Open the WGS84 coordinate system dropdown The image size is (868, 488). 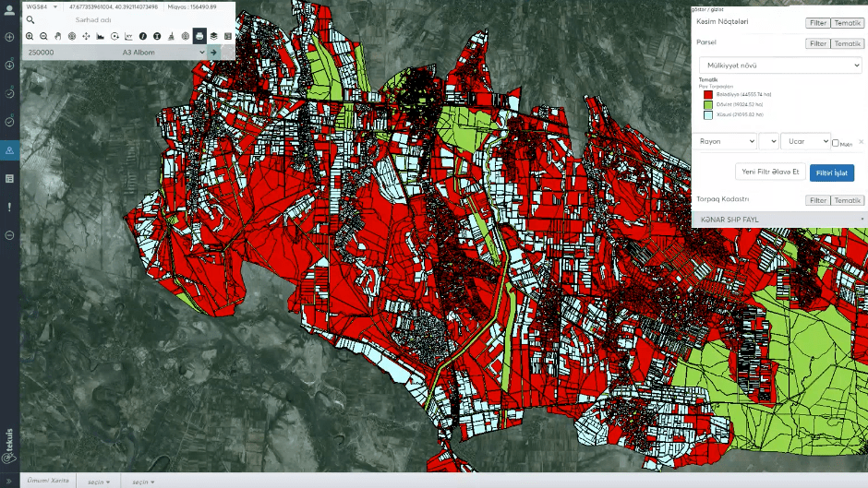point(42,6)
